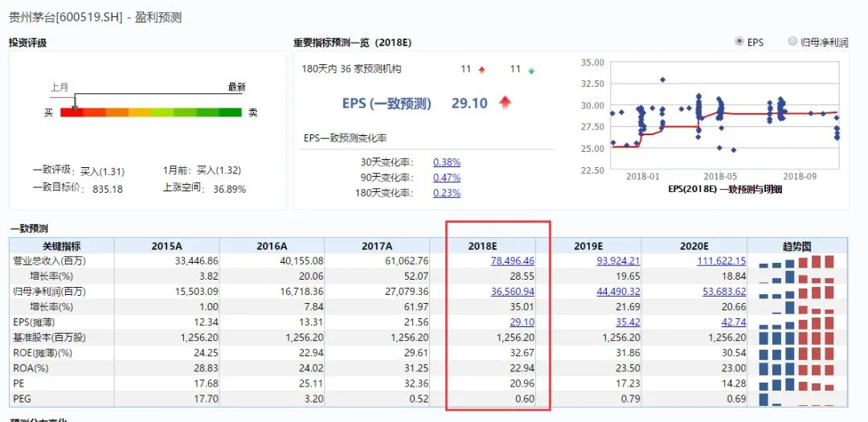Open 2018E EPS link 29.10

pyautogui.click(x=523, y=322)
